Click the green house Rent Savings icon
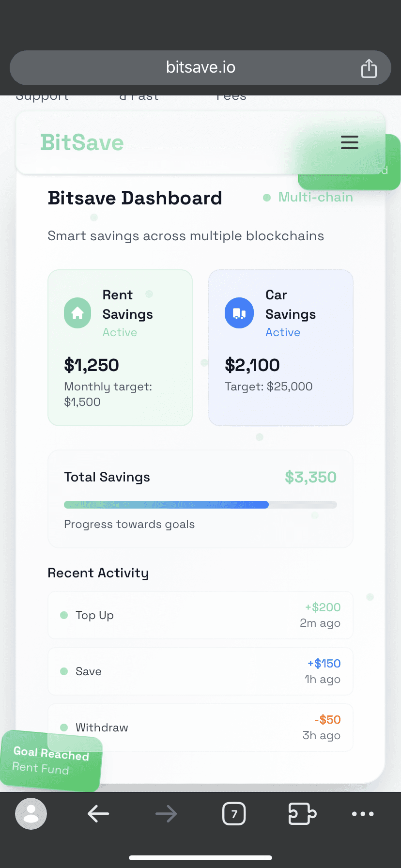The height and width of the screenshot is (868, 401). point(77,313)
